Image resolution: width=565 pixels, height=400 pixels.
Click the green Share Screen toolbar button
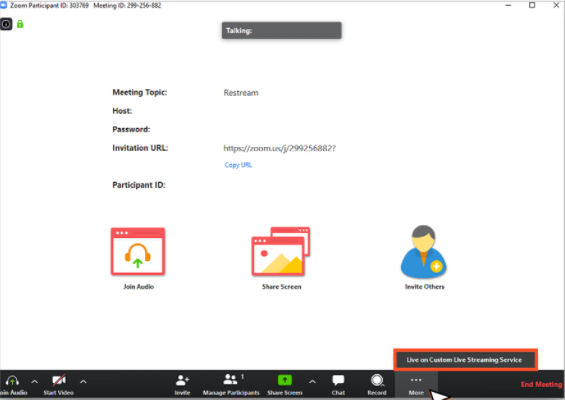point(285,380)
